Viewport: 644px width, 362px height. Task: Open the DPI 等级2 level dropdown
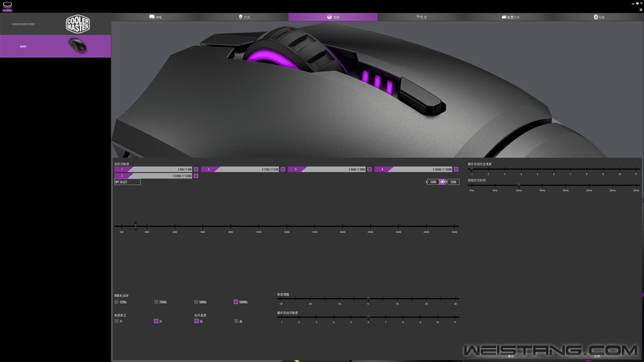pyautogui.click(x=127, y=182)
